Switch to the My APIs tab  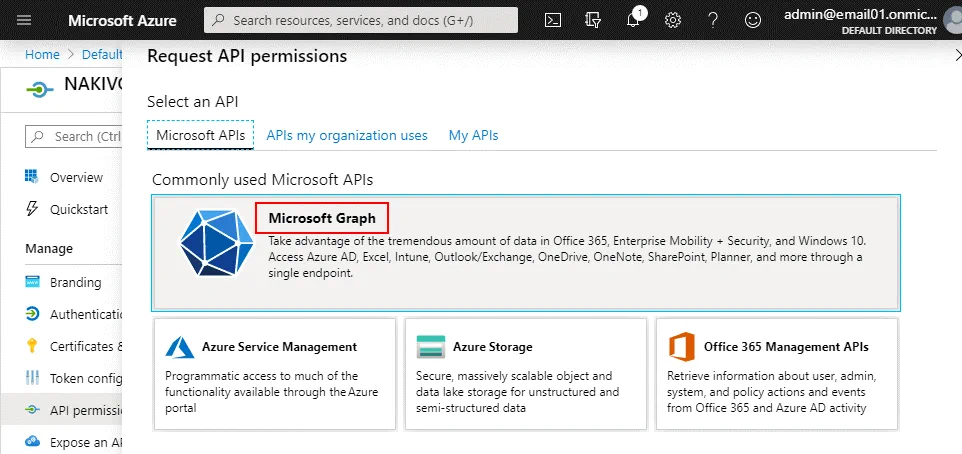click(474, 135)
